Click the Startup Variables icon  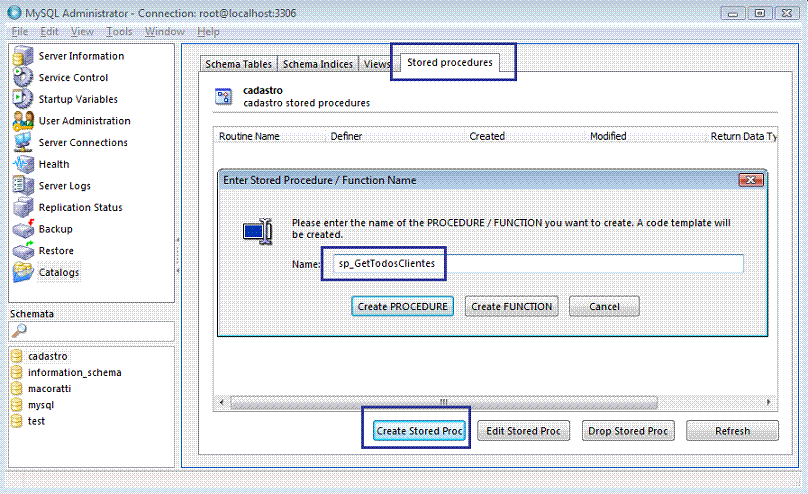[23, 99]
